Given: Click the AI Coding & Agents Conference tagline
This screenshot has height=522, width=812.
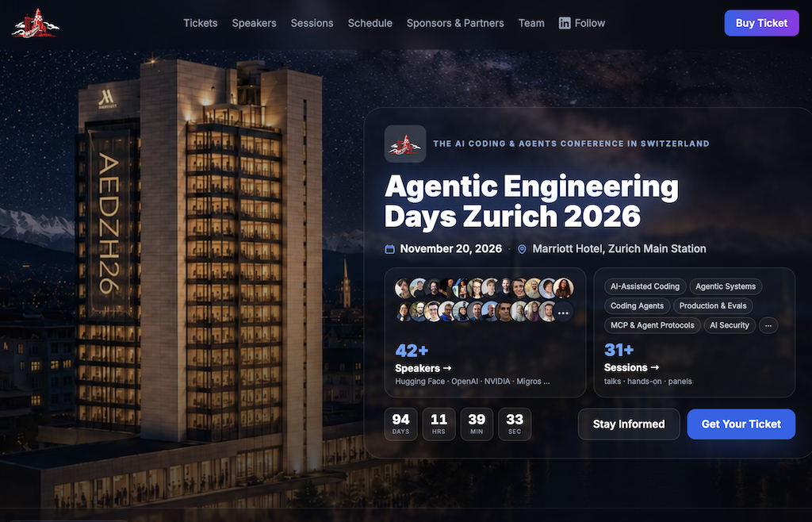Looking at the screenshot, I should [x=571, y=144].
